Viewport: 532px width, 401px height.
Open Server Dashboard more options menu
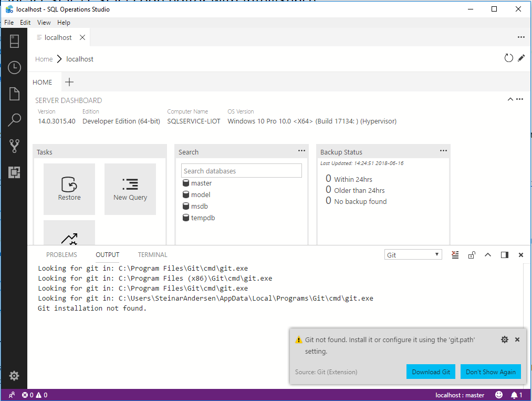[x=519, y=99]
